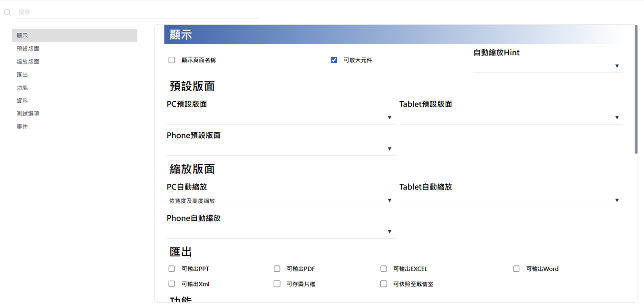This screenshot has height=306, width=644.
Task: Click the 搜尋 search input field
Action: point(138,12)
